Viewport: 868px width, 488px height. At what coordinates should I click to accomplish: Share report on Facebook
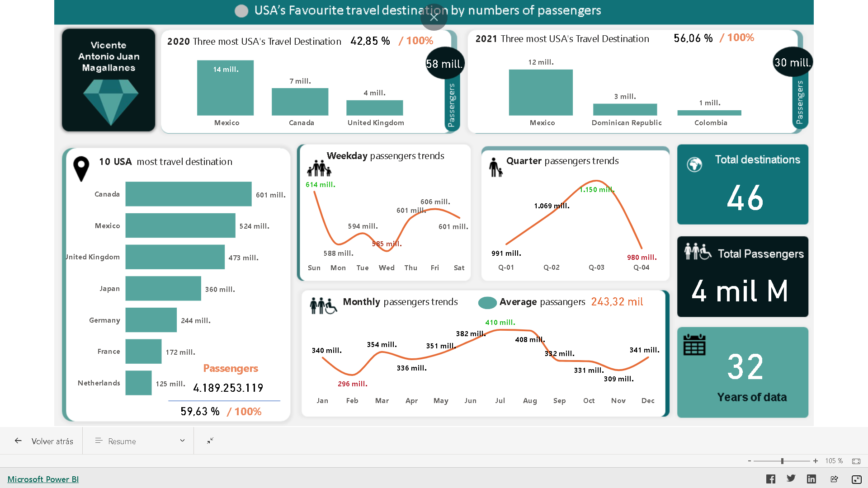click(771, 479)
